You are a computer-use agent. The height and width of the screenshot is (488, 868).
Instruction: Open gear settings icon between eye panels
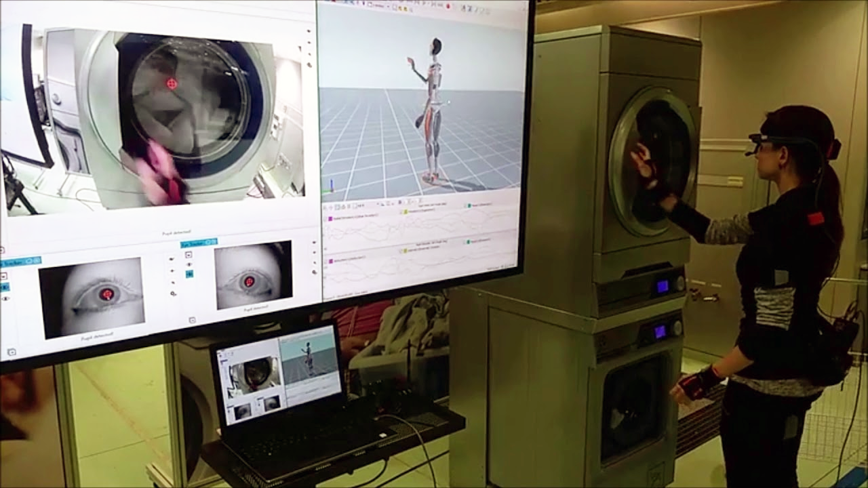(174, 293)
